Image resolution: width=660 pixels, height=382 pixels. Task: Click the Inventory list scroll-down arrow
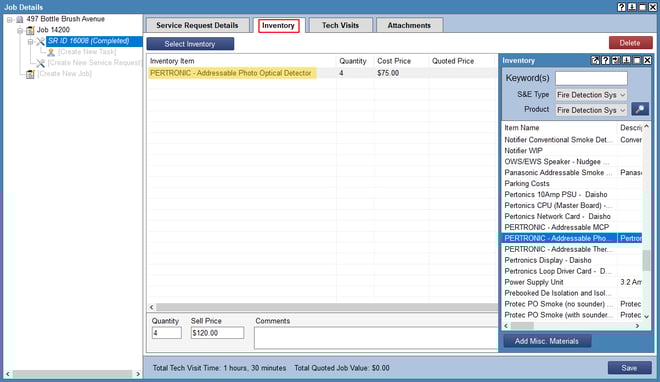click(647, 316)
